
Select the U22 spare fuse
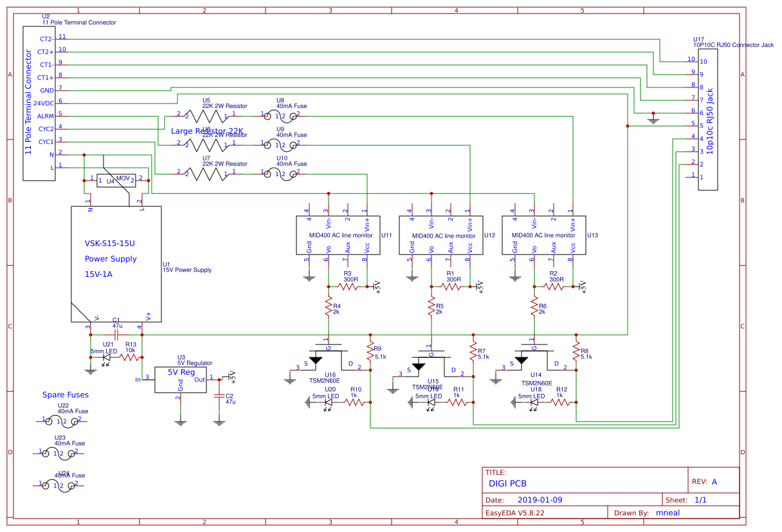click(61, 421)
